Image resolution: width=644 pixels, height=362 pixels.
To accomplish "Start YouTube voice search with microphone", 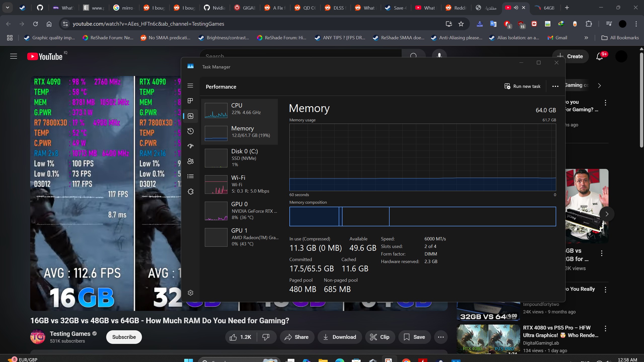I will click(439, 56).
